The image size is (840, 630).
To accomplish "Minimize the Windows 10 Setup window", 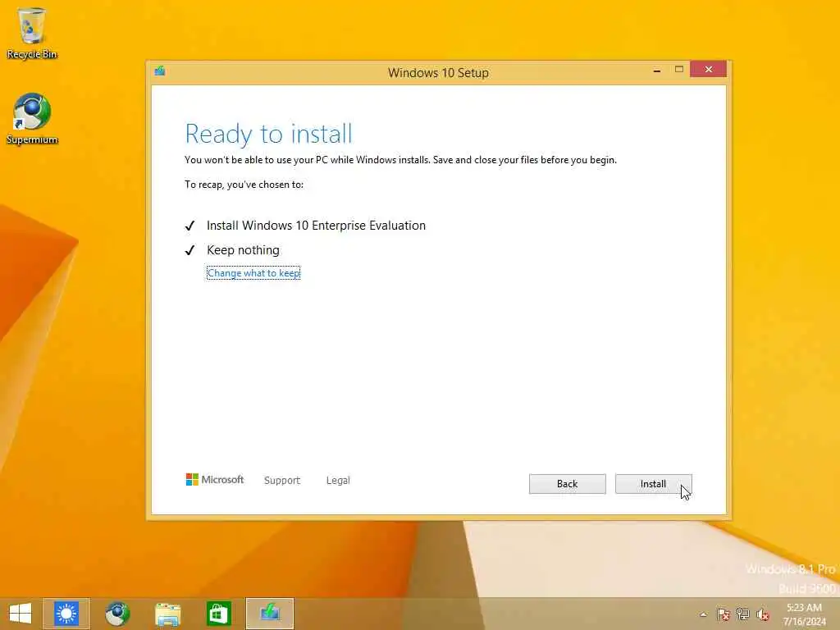I will point(657,70).
